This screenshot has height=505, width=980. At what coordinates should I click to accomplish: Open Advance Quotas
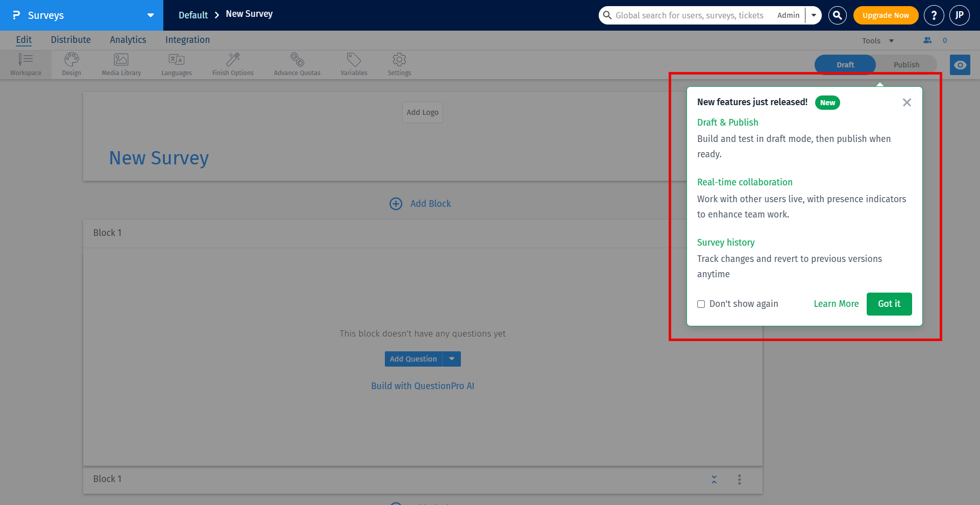pos(297,64)
